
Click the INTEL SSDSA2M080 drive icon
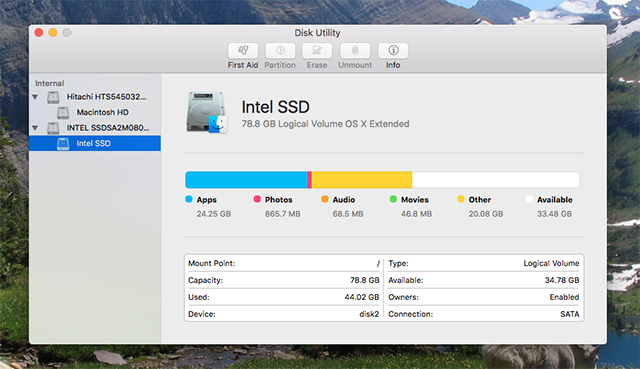click(53, 128)
